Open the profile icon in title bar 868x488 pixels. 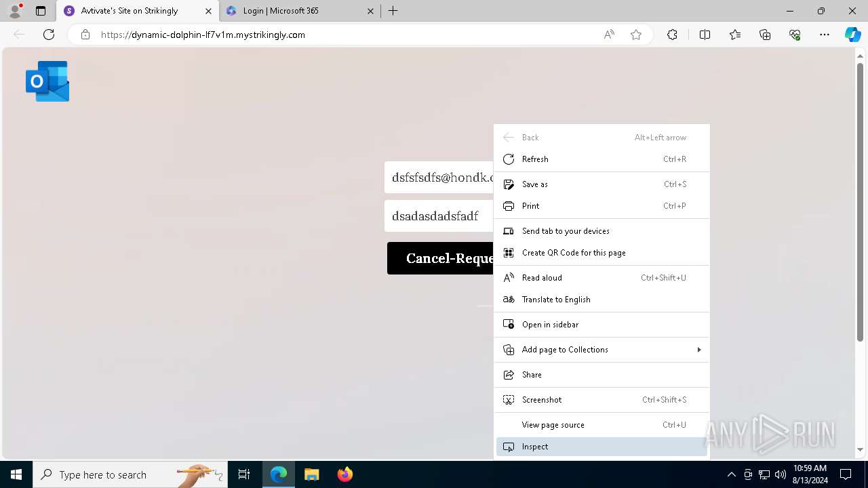pyautogui.click(x=14, y=11)
